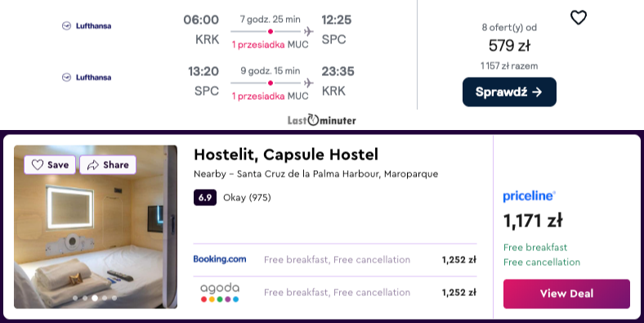
Task: Add flight offer to favorites heart icon
Action: [579, 17]
